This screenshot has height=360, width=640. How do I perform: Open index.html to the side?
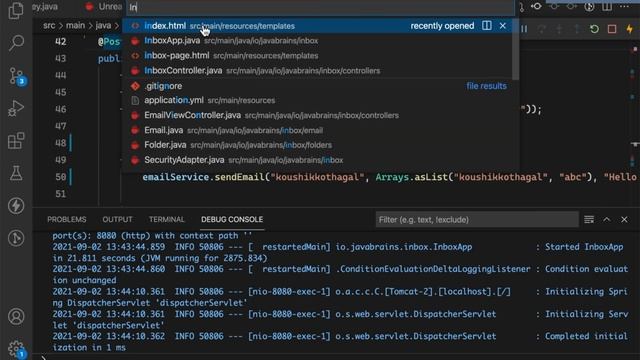(x=487, y=26)
